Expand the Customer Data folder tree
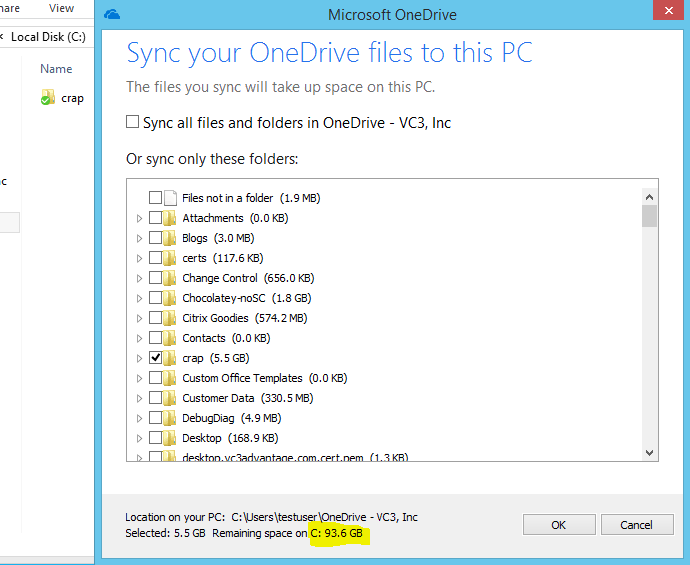Image resolution: width=690 pixels, height=565 pixels. 139,399
